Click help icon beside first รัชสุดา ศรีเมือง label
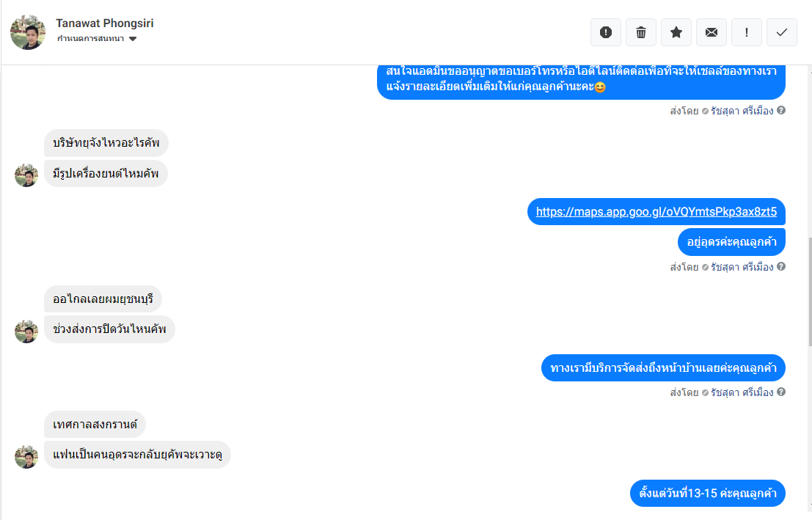This screenshot has width=812, height=520. (781, 110)
